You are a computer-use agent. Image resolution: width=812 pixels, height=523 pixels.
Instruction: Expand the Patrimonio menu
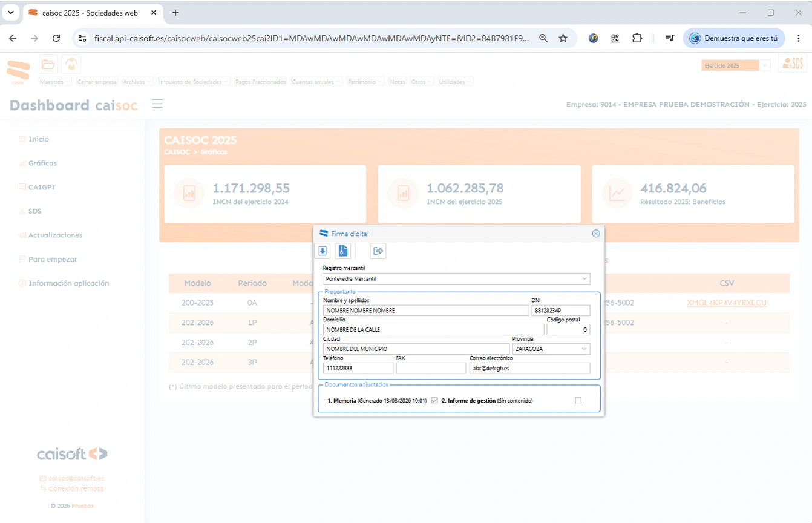click(365, 82)
